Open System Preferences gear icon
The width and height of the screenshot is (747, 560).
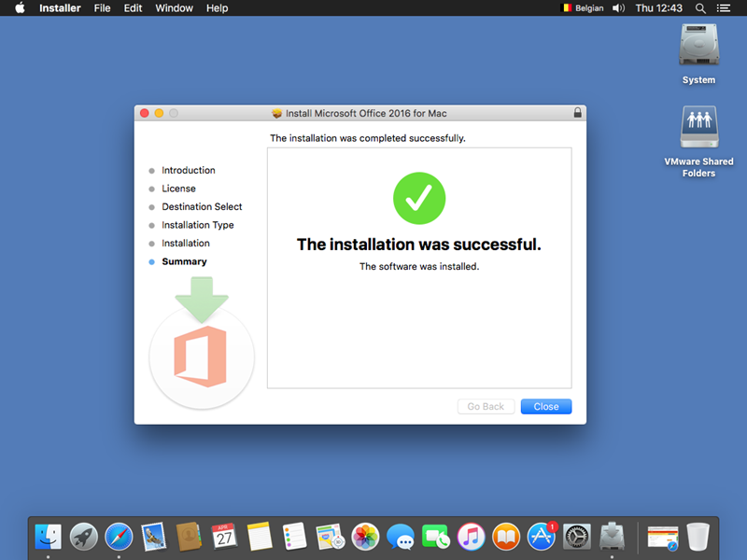[576, 537]
